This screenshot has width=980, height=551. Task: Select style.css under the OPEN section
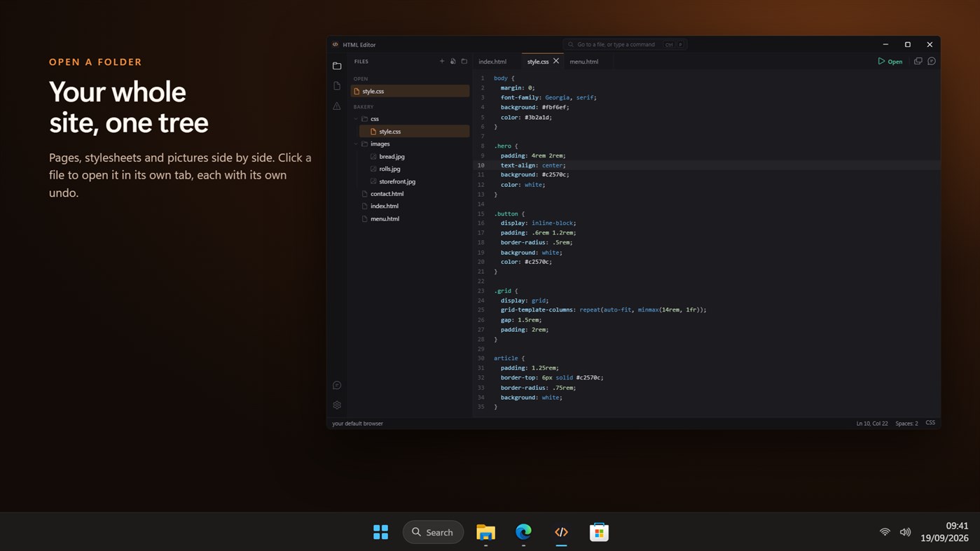coord(410,91)
